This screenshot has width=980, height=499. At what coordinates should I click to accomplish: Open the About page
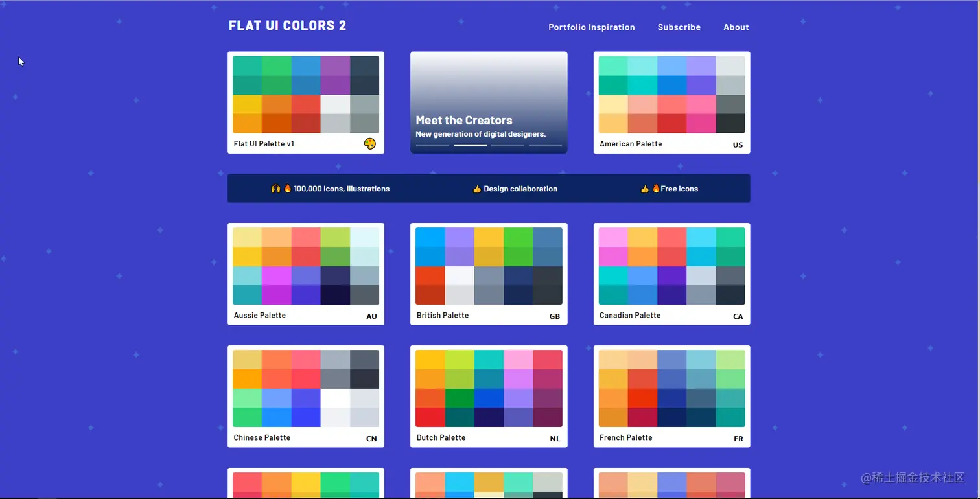coord(736,27)
